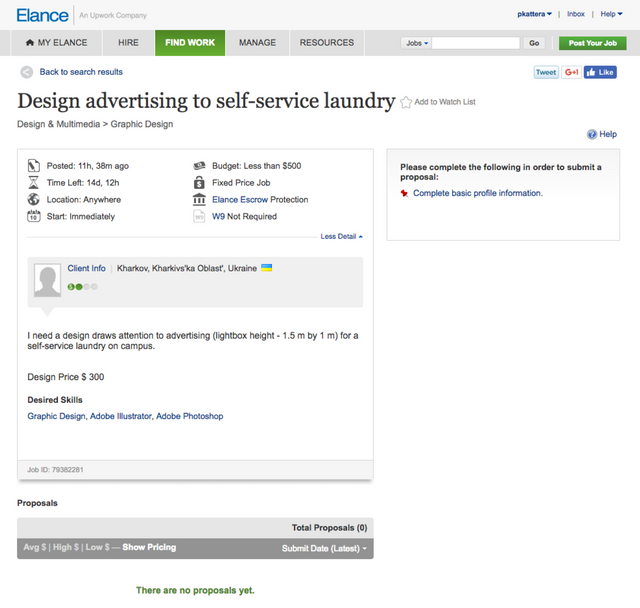Click the Google +1 share icon

pos(571,72)
